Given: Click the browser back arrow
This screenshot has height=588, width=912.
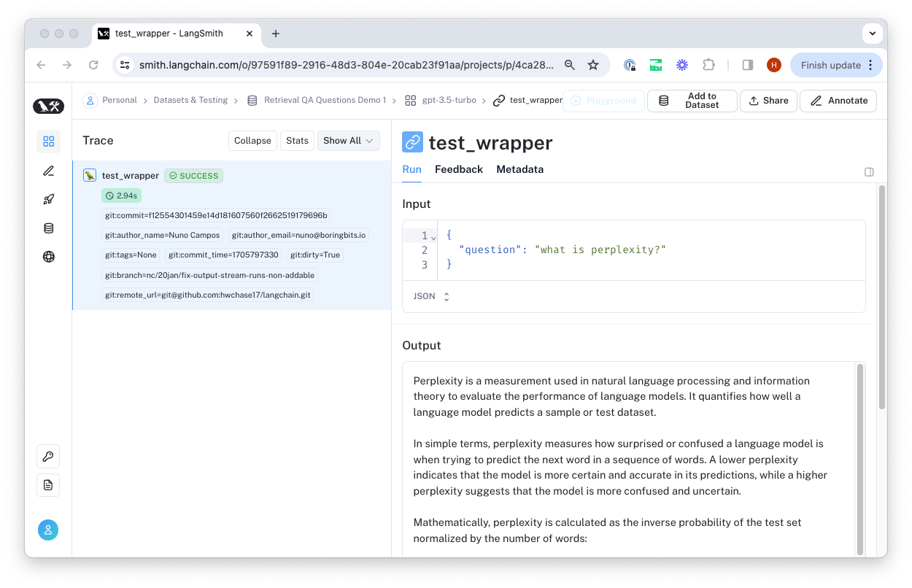Looking at the screenshot, I should coord(41,65).
